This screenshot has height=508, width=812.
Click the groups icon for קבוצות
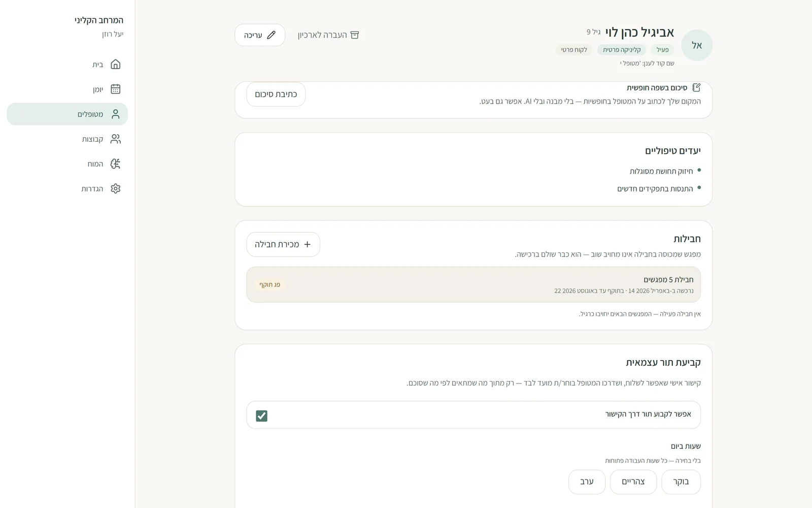[x=116, y=139]
